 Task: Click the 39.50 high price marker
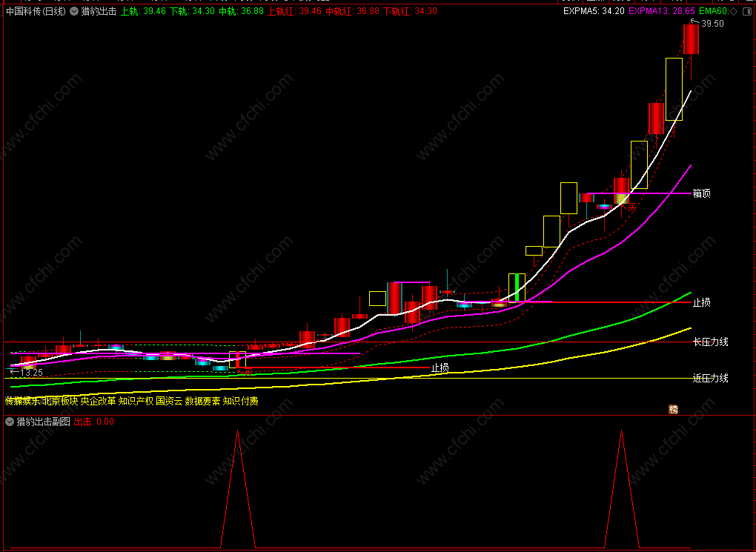click(x=712, y=24)
